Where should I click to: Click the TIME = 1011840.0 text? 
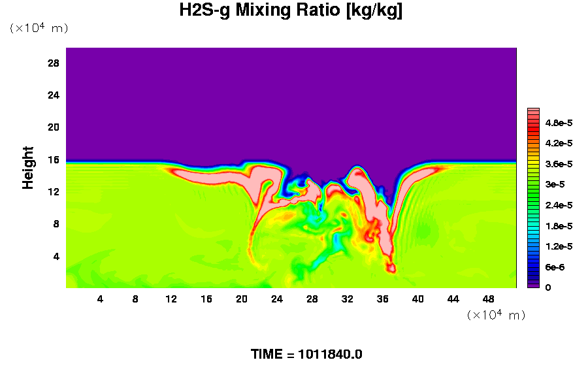click(x=306, y=355)
